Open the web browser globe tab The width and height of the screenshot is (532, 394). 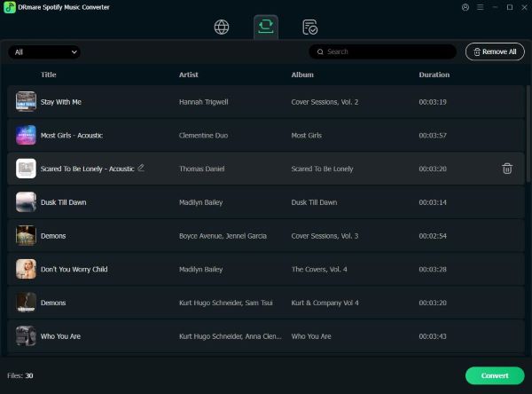pyautogui.click(x=222, y=28)
